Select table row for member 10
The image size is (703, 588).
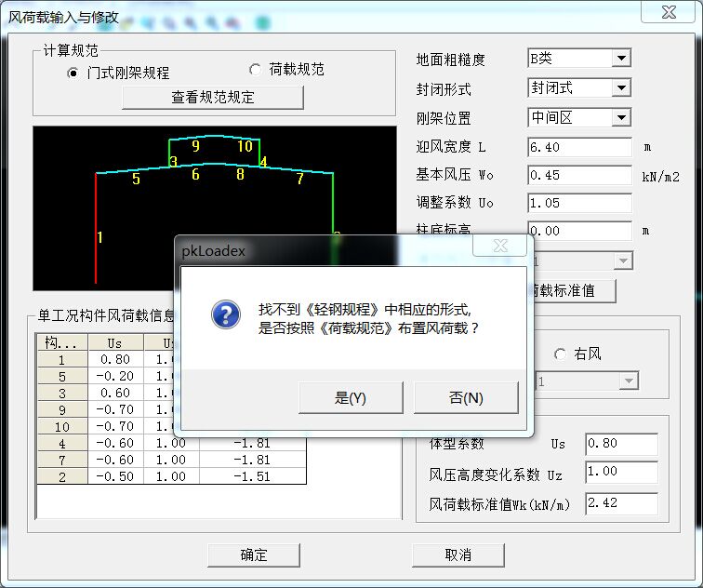[62, 426]
